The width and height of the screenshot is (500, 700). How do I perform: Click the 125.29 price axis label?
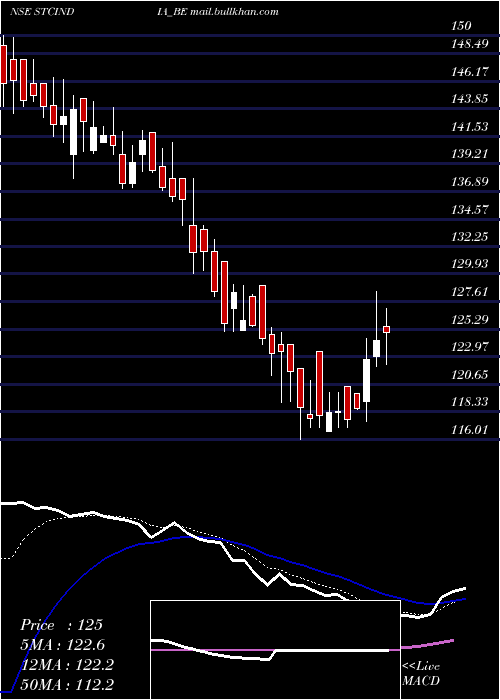(470, 320)
